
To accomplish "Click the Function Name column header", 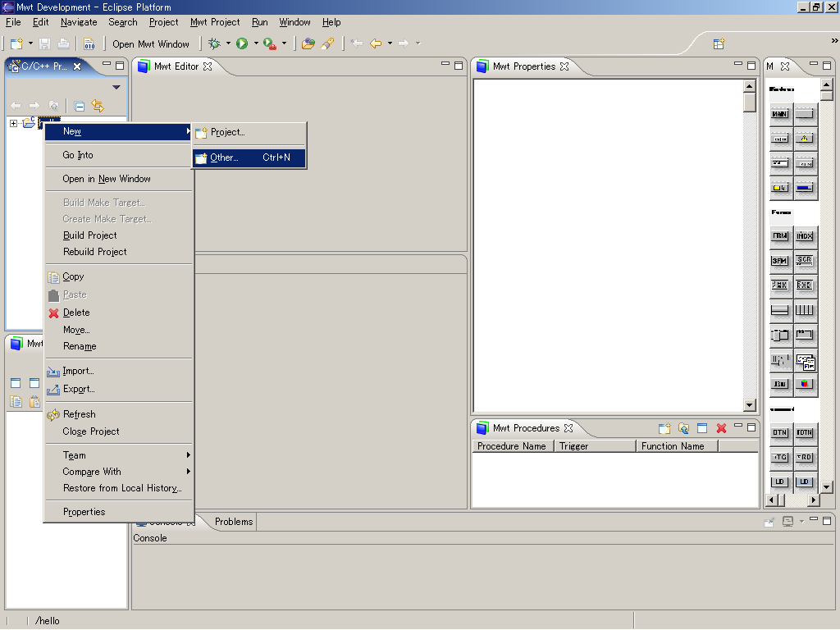I will point(677,446).
